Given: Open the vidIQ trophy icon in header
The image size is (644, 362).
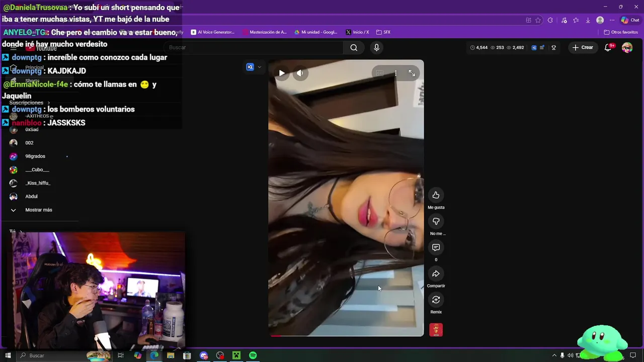Looking at the screenshot, I should click(553, 48).
